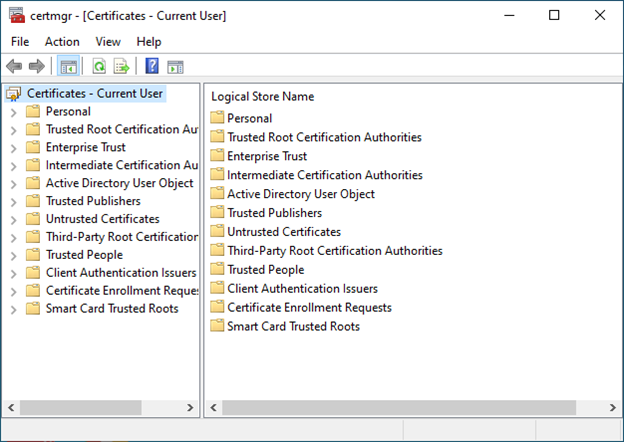Click the Forward arrow toolbar icon
Image resolution: width=624 pixels, height=442 pixels.
[37, 67]
